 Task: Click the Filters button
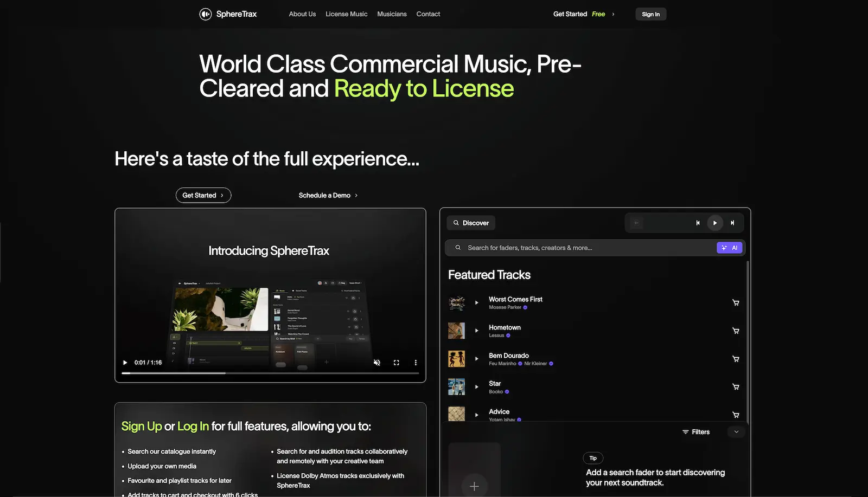[x=696, y=432]
